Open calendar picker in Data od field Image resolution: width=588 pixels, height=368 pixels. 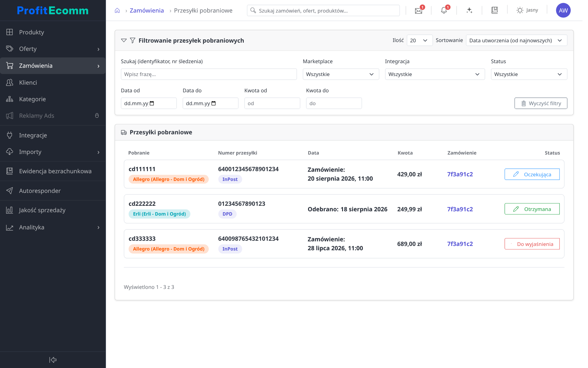tap(152, 103)
